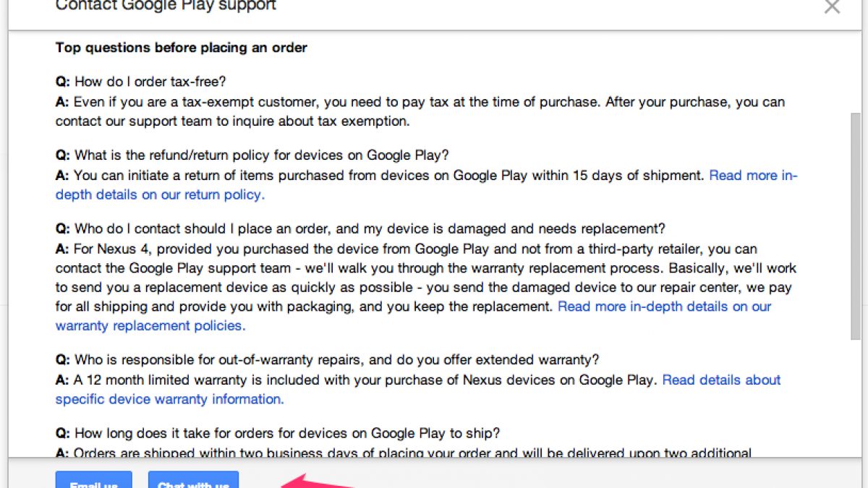
Task: Click the out-of-warranty repairs question
Action: coord(327,359)
